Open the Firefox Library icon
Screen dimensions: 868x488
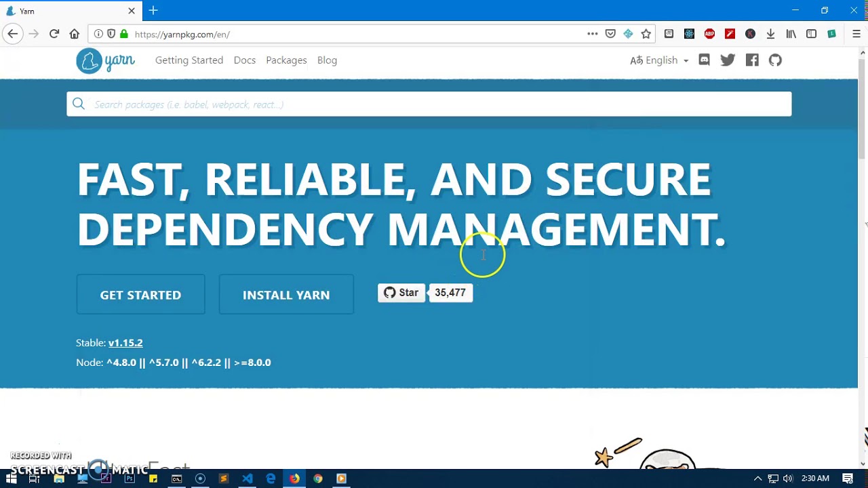791,34
